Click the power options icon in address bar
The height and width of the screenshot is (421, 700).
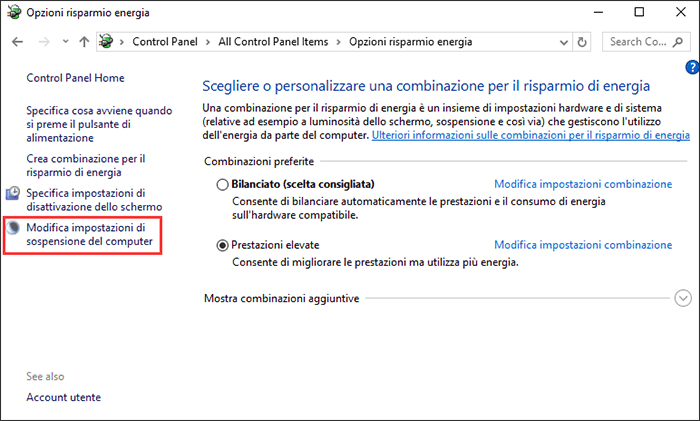click(x=106, y=42)
